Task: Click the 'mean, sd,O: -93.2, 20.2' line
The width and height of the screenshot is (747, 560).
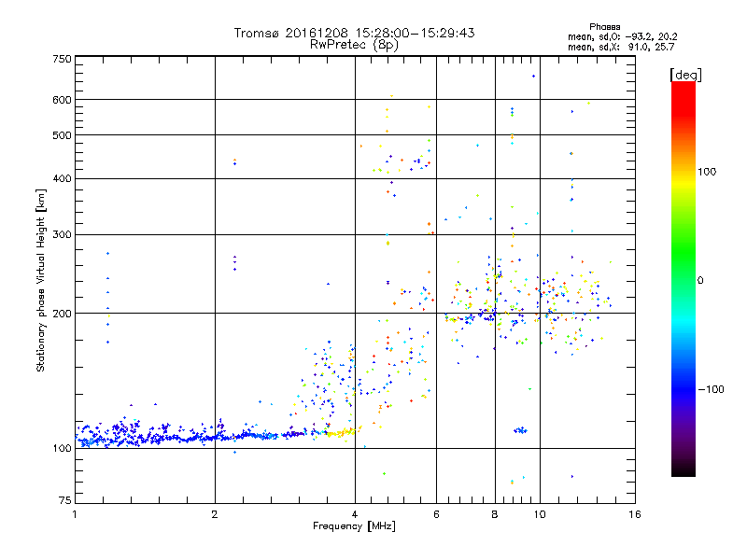Action: (x=622, y=36)
